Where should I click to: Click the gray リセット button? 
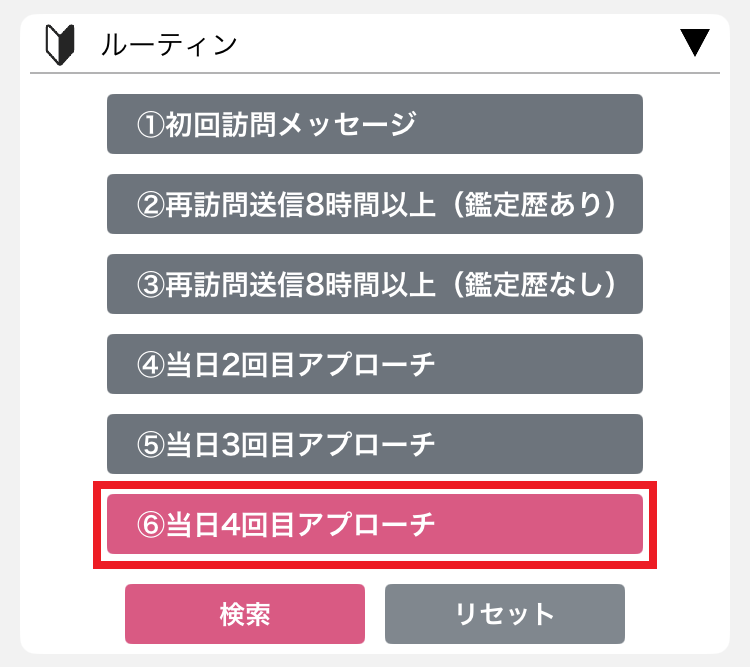tap(505, 614)
